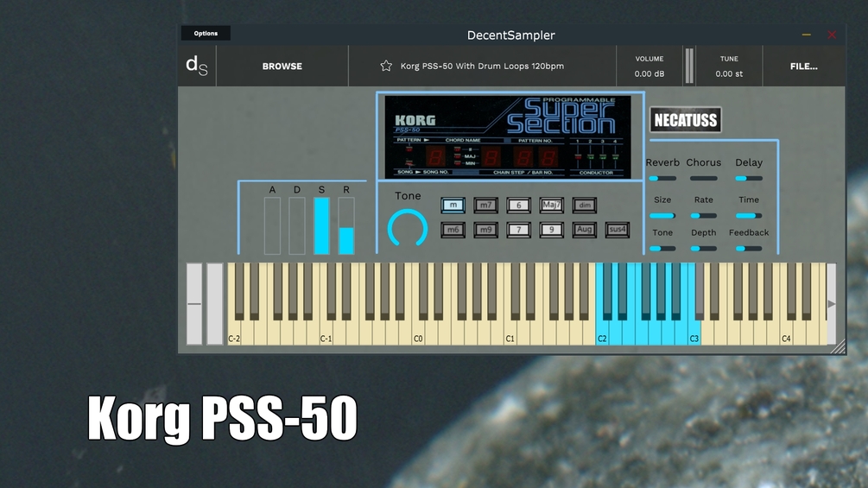Click the window resize grip corner

838,346
